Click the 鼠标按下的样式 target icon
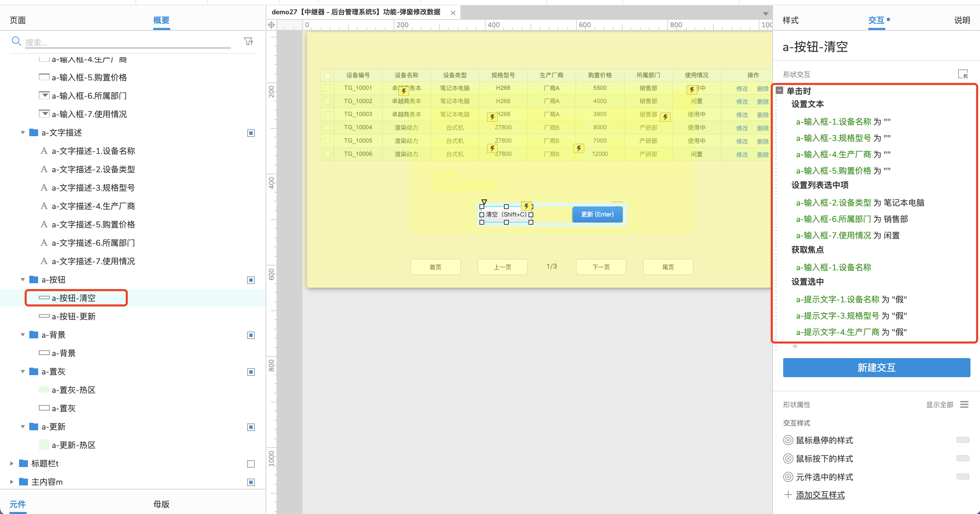Viewport: 980px width, 514px height. [x=788, y=459]
